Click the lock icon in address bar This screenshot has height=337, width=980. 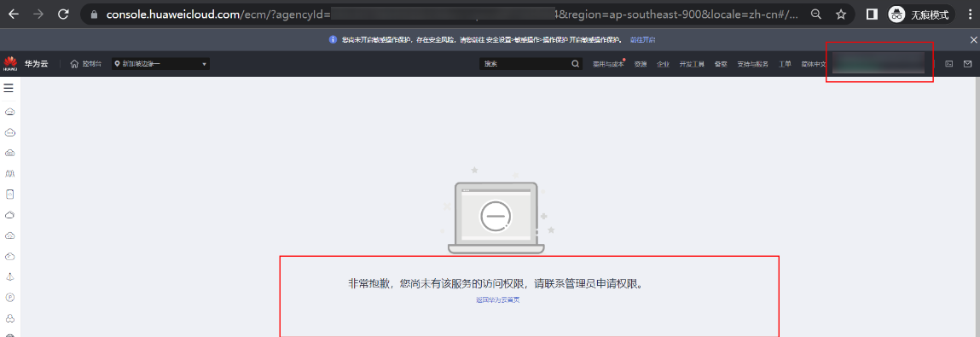pos(94,14)
